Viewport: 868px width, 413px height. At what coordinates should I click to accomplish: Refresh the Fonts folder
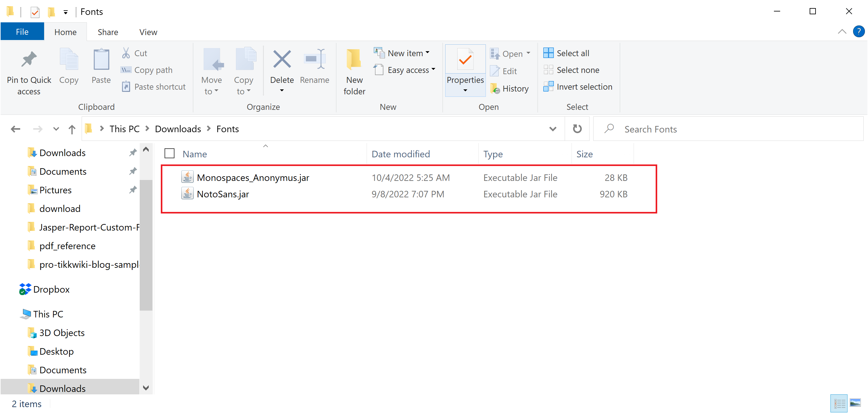[x=577, y=129]
